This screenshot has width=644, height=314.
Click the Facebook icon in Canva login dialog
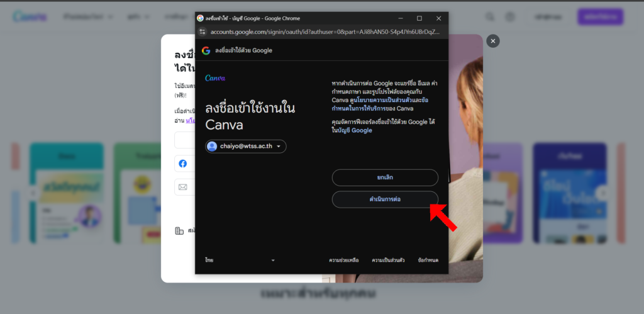click(x=183, y=164)
